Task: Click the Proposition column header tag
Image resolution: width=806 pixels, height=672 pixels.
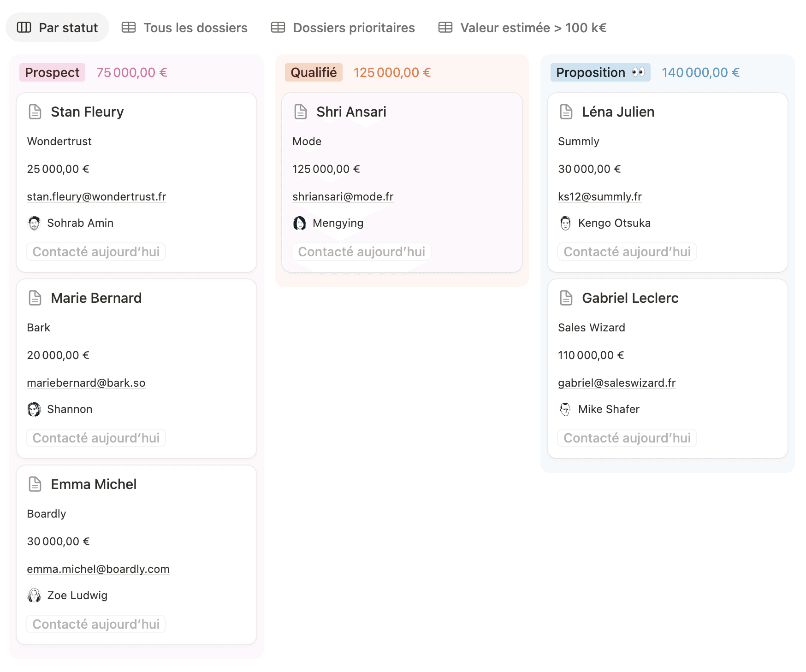Action: point(600,72)
